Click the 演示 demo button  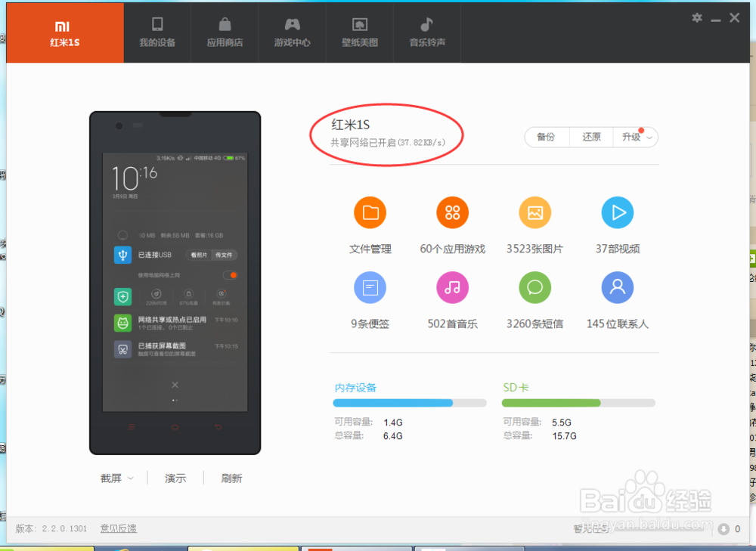click(175, 478)
